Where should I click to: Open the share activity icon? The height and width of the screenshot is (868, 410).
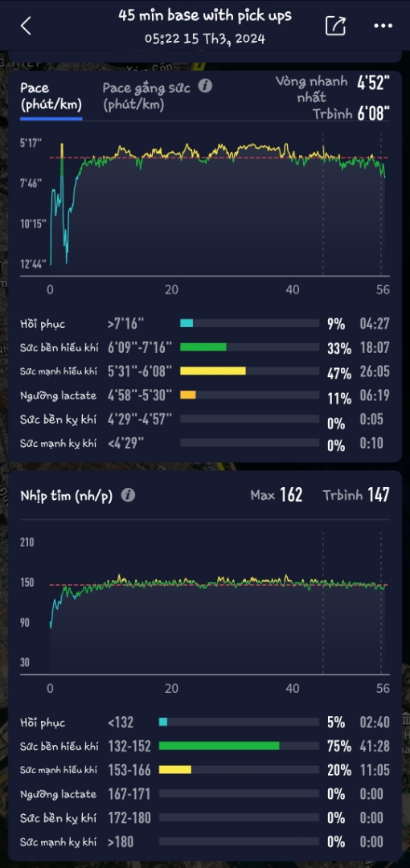[x=335, y=26]
